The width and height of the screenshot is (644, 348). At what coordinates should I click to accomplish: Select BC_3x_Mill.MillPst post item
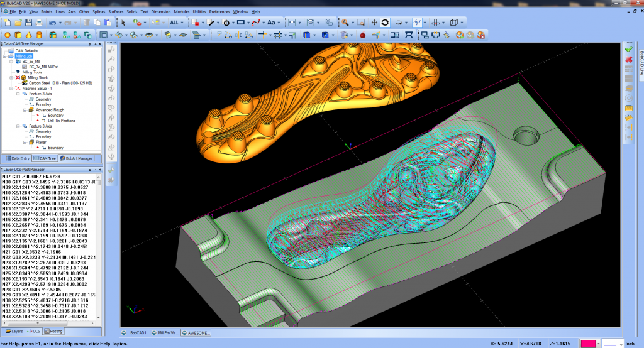[x=43, y=67]
